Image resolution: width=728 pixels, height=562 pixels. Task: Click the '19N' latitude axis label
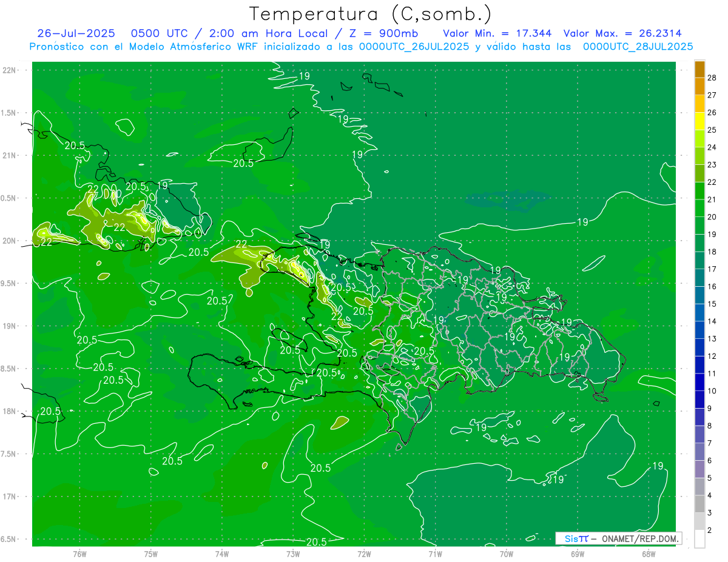[9, 326]
